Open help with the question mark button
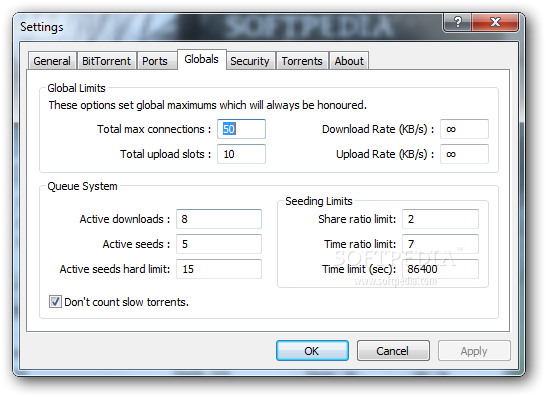 point(458,22)
